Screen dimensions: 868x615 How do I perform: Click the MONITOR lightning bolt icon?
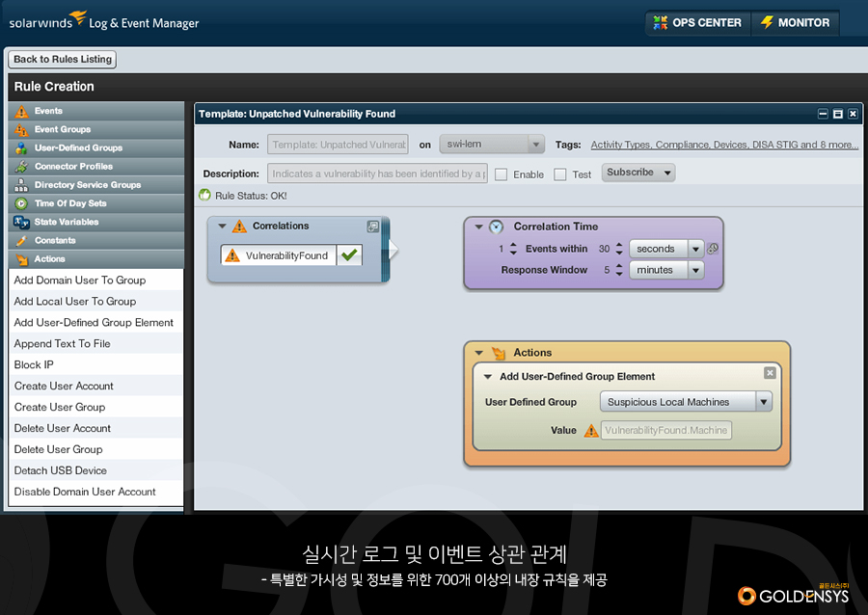pos(767,23)
